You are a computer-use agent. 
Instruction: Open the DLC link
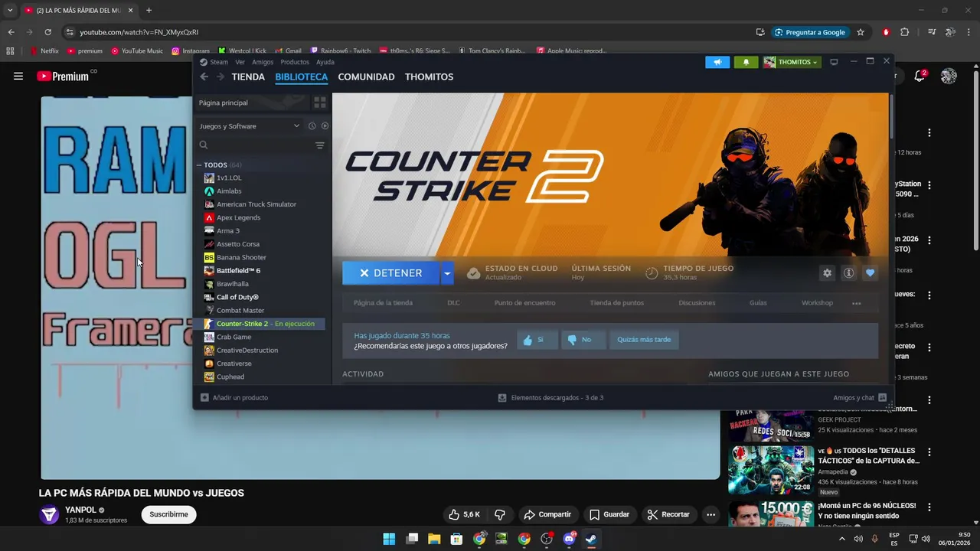tap(453, 303)
